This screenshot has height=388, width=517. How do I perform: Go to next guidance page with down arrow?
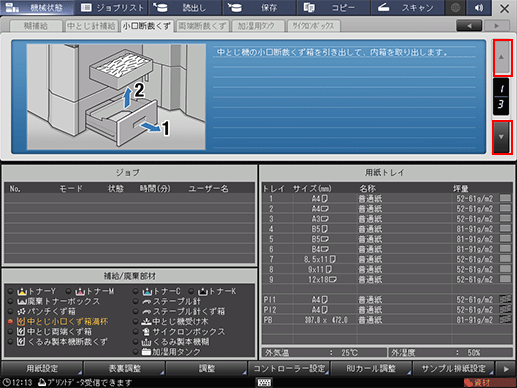[x=502, y=137]
